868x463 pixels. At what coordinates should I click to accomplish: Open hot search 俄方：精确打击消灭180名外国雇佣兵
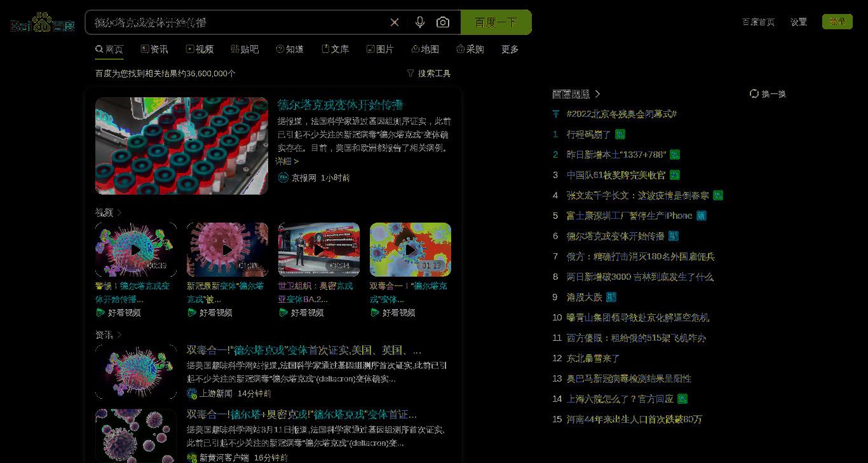point(641,256)
